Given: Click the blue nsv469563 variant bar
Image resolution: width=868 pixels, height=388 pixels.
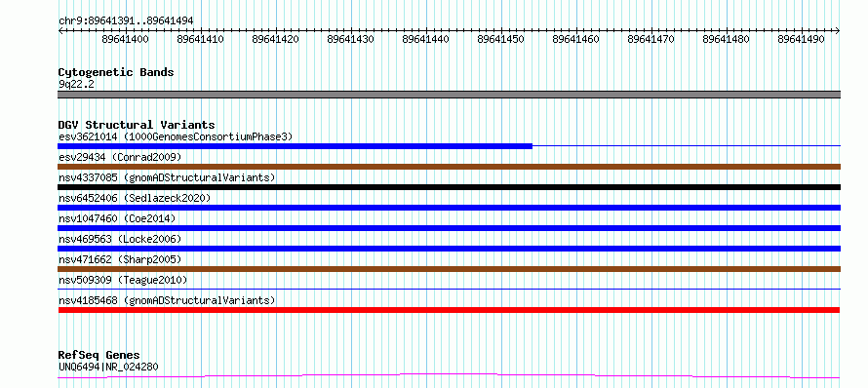Looking at the screenshot, I should pos(449,249).
